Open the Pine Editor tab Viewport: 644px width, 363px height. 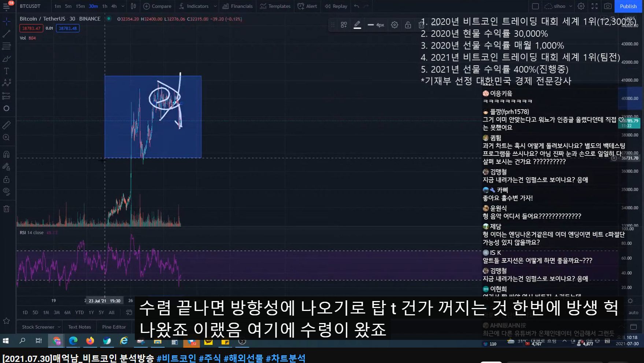tap(114, 327)
